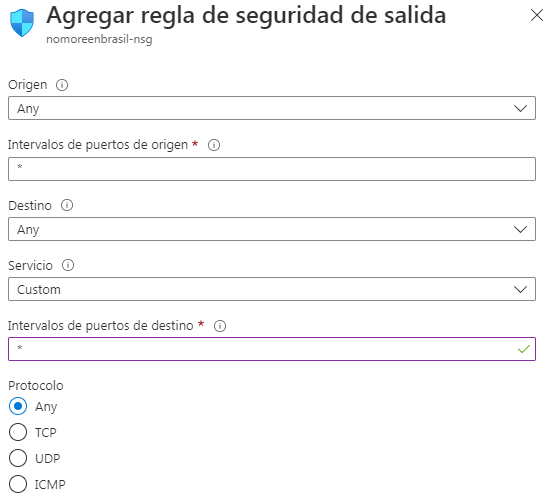The width and height of the screenshot is (548, 504).
Task: Focus the destination port ranges input field
Action: tap(272, 349)
